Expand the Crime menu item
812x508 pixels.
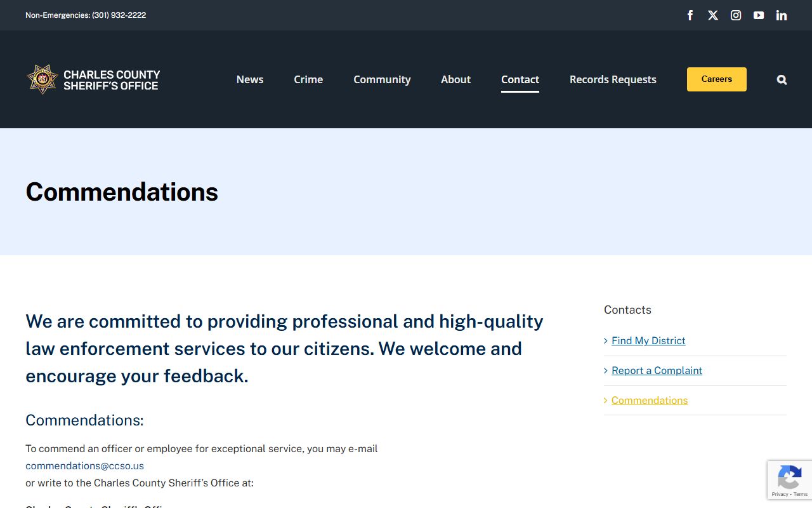point(308,79)
